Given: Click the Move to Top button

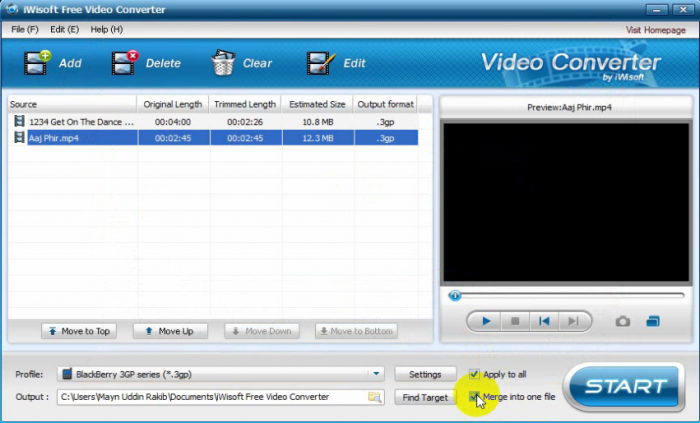Looking at the screenshot, I should coord(79,331).
